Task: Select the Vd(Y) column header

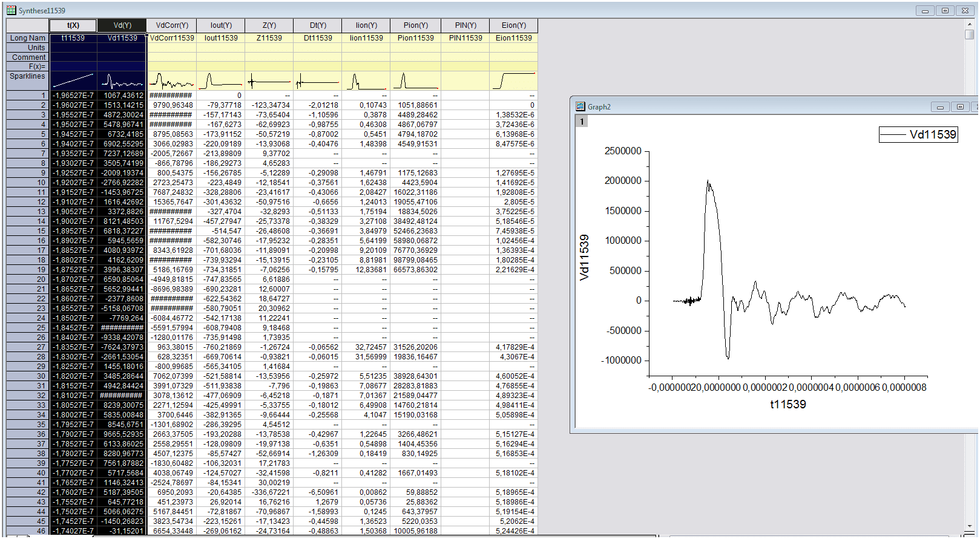Action: [x=122, y=25]
